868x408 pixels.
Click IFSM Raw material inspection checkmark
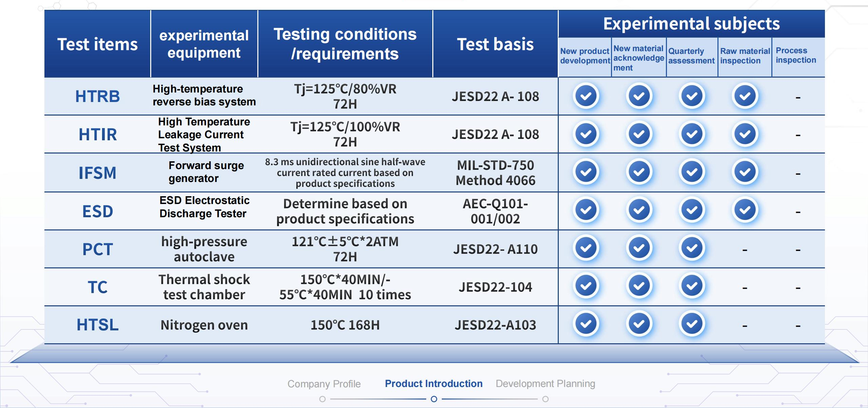745,172
